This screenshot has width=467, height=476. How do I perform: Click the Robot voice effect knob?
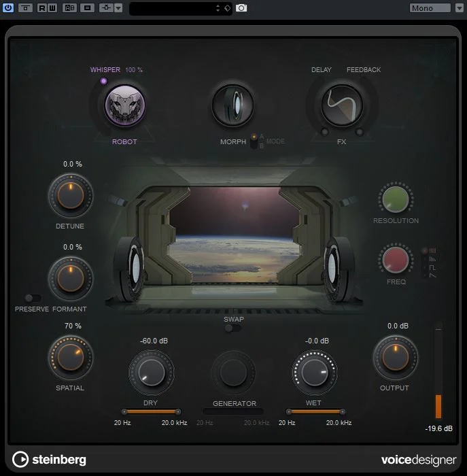[124, 105]
